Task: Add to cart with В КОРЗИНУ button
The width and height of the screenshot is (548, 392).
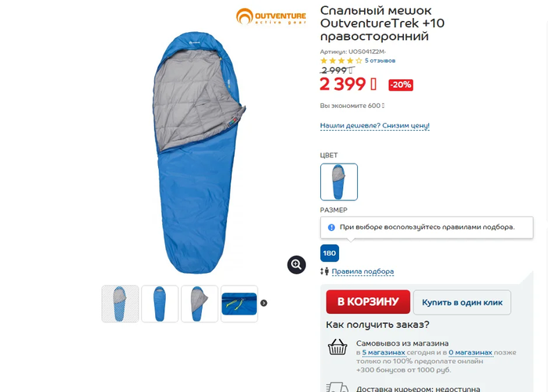Action: 368,301
